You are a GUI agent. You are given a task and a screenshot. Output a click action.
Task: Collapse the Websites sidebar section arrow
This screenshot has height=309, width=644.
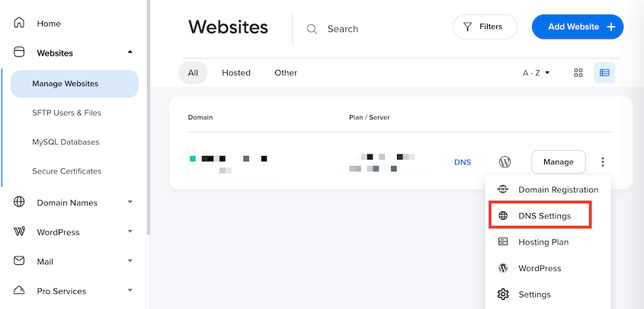point(130,52)
